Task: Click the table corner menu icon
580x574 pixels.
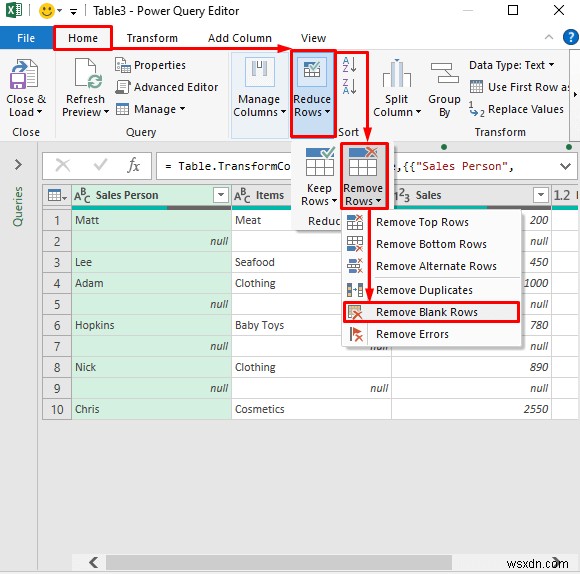Action: click(x=57, y=195)
